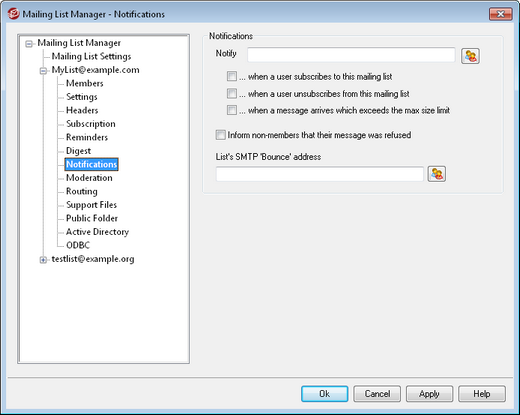Collapse the Mailing List Manager root node

(x=29, y=44)
